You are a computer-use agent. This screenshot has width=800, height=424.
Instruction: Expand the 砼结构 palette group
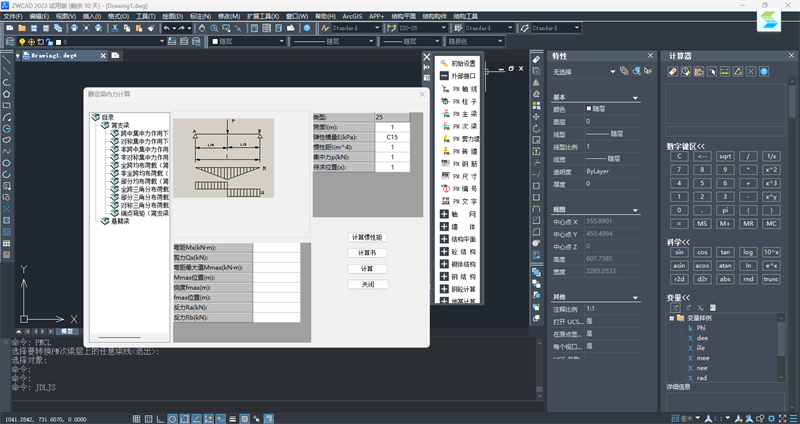coord(460,251)
